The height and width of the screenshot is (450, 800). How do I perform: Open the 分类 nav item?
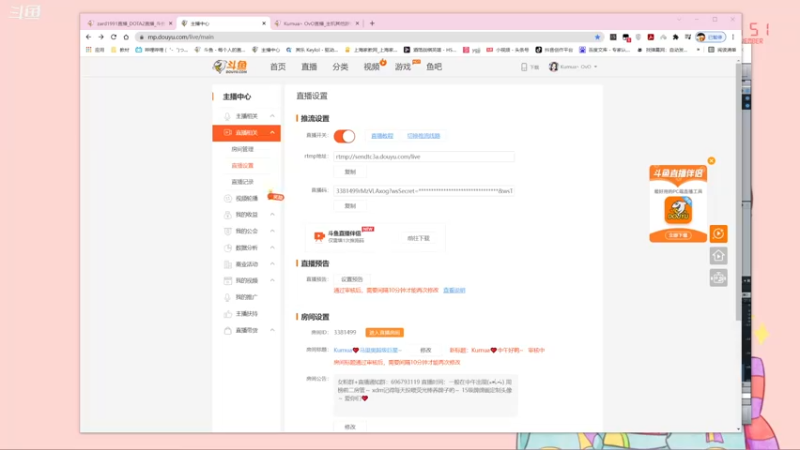(x=340, y=67)
